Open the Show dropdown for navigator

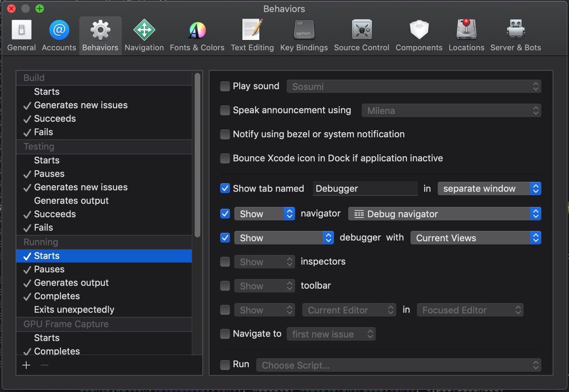coord(264,214)
